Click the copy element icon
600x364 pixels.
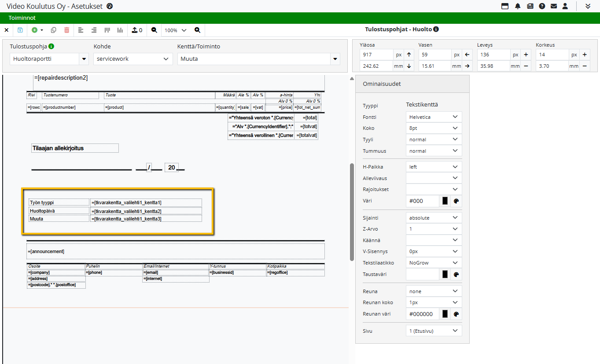(x=54, y=30)
